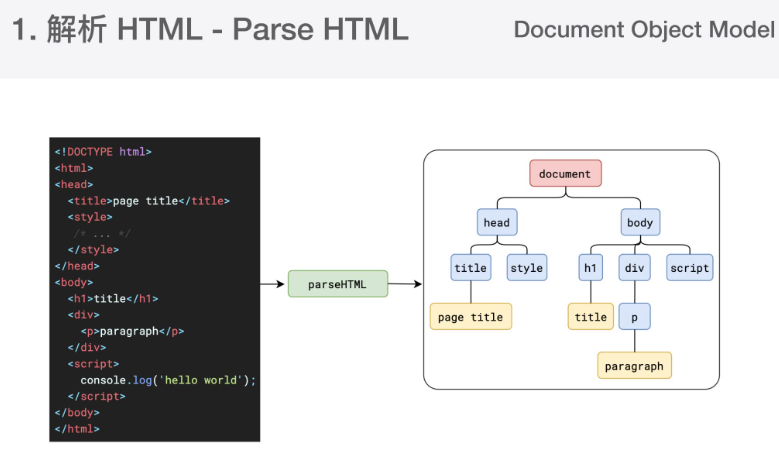Select the yellow paragraph text node
Screen dimensions: 779x461
634,366
